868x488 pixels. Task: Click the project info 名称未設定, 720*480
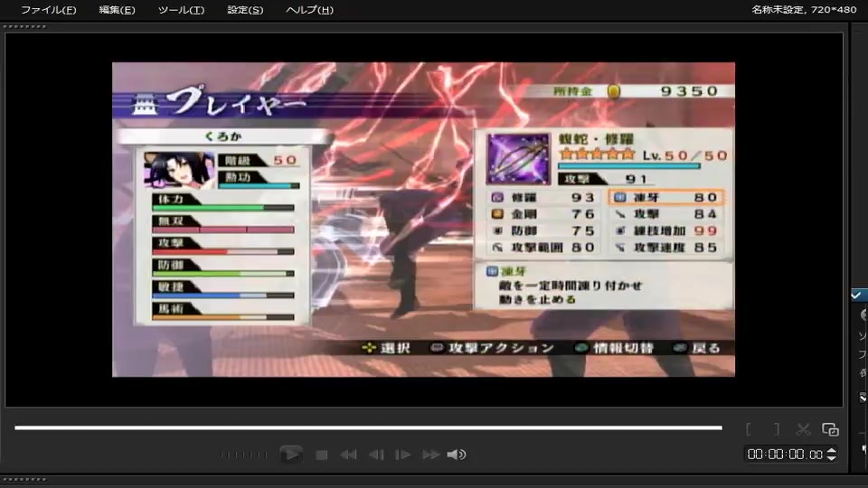point(804,9)
